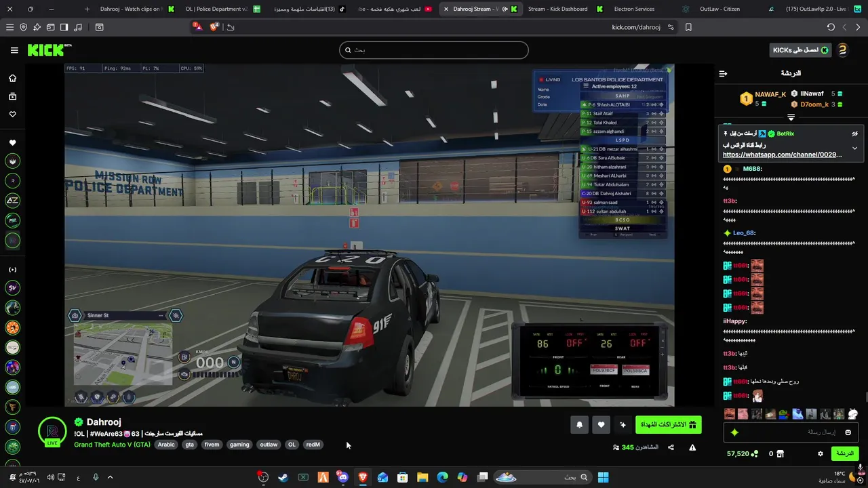Click the green chat send button
The height and width of the screenshot is (488, 868).
pos(844,453)
